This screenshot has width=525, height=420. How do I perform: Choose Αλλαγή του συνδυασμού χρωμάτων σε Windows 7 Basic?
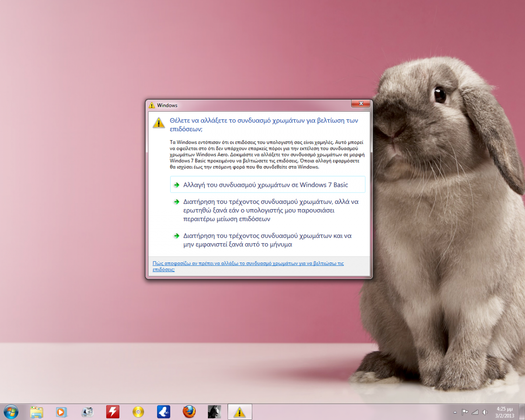point(267,185)
